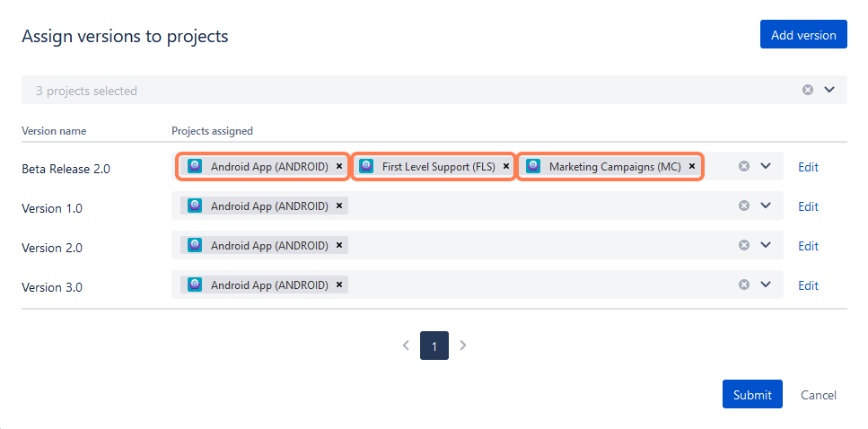This screenshot has height=429, width=868.
Task: Remove Android App tag from Version 1.0
Action: tap(338, 206)
